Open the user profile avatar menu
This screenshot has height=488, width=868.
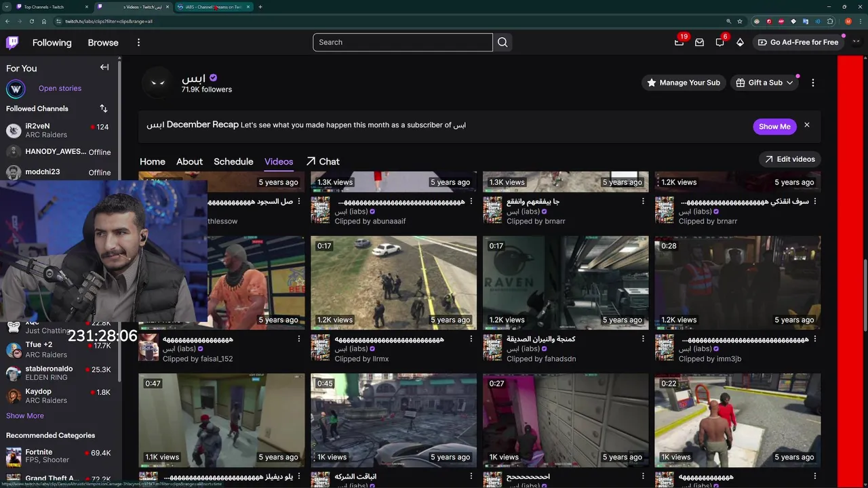(x=856, y=42)
